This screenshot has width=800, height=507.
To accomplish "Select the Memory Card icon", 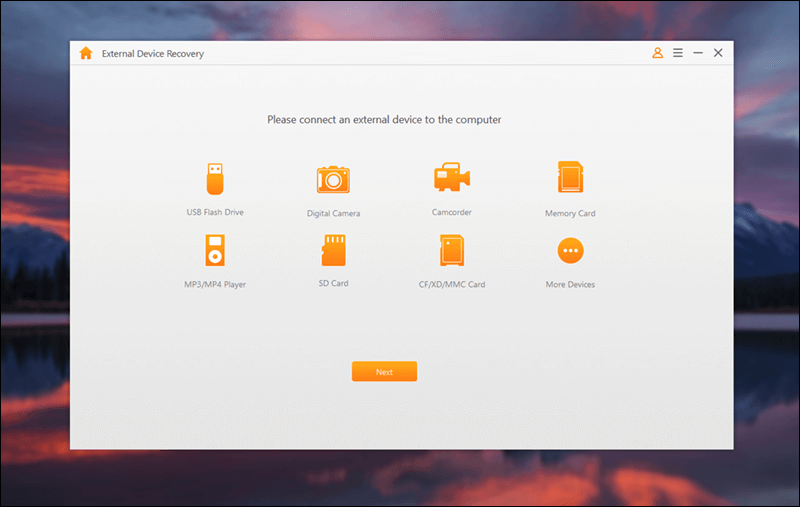I will pos(570,177).
